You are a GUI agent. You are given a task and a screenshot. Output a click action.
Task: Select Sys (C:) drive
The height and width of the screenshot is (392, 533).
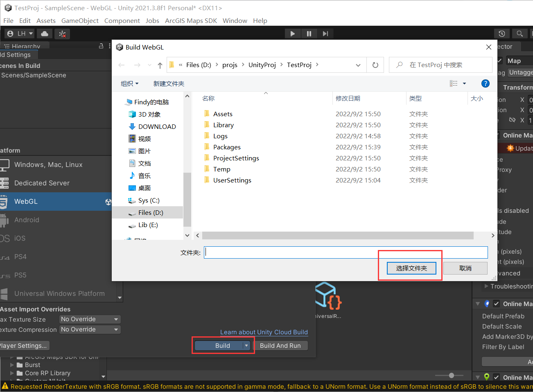(149, 200)
